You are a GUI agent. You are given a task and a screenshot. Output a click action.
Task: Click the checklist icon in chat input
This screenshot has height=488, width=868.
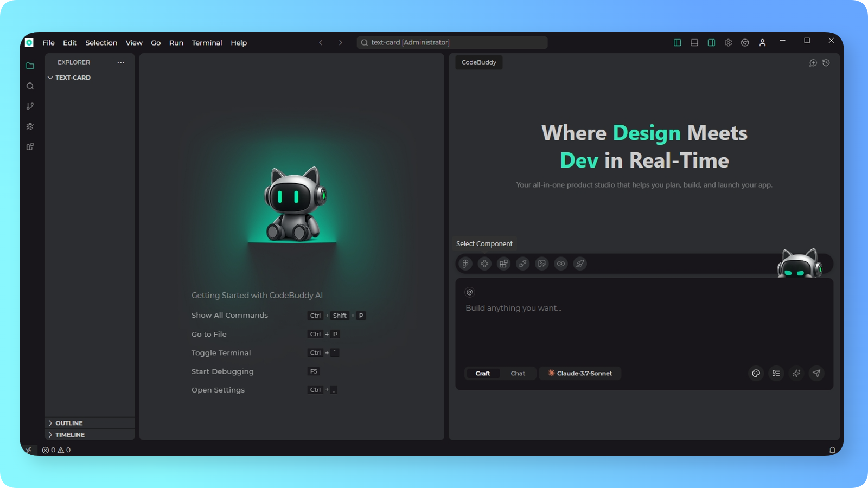coord(776,373)
